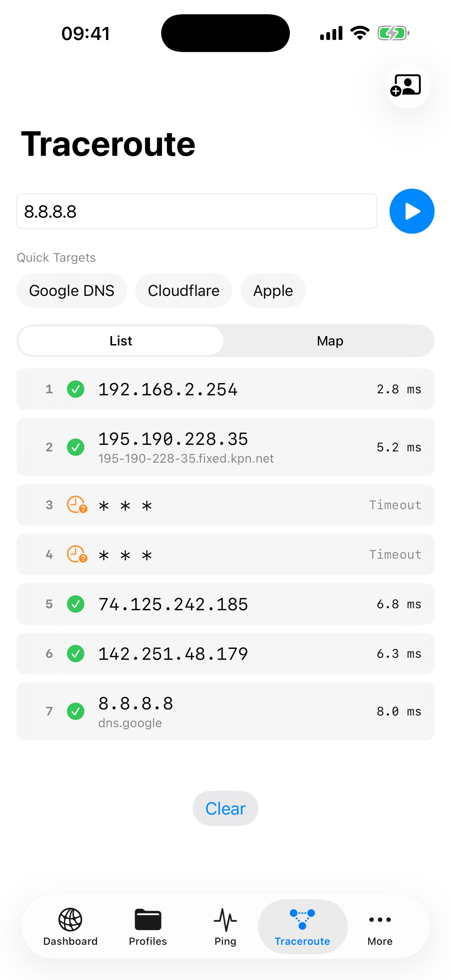Choose the Cloudflare quick target
451x980 pixels.
pyautogui.click(x=184, y=290)
